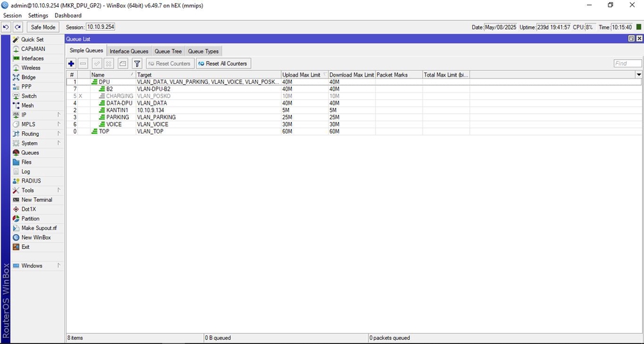Open the Dashboard menu
The width and height of the screenshot is (644, 344).
coord(68,15)
